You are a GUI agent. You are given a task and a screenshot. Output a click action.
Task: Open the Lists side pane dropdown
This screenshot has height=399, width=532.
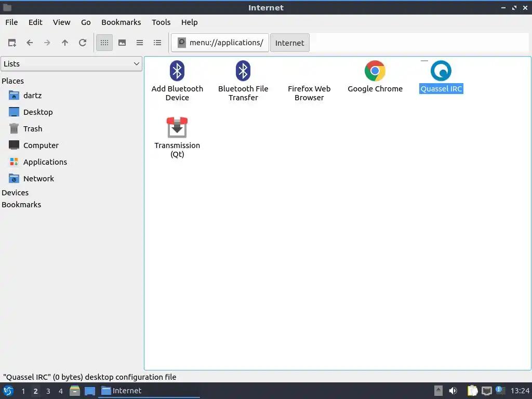(71, 64)
